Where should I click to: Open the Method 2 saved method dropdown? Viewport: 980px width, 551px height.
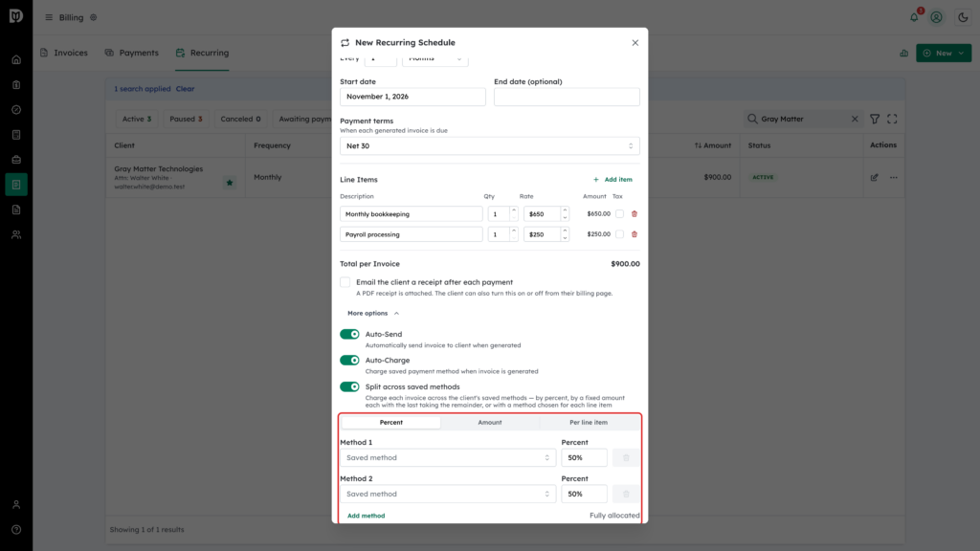point(448,495)
